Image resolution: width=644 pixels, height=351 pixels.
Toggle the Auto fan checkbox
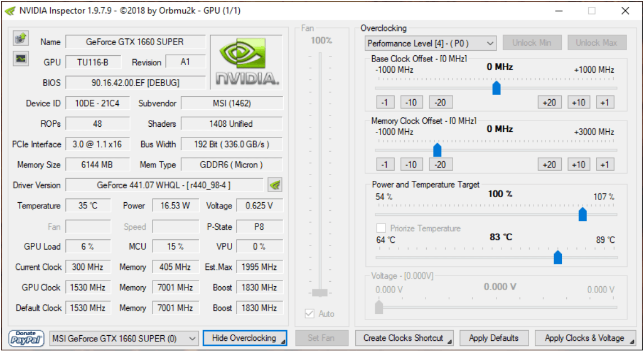click(309, 314)
